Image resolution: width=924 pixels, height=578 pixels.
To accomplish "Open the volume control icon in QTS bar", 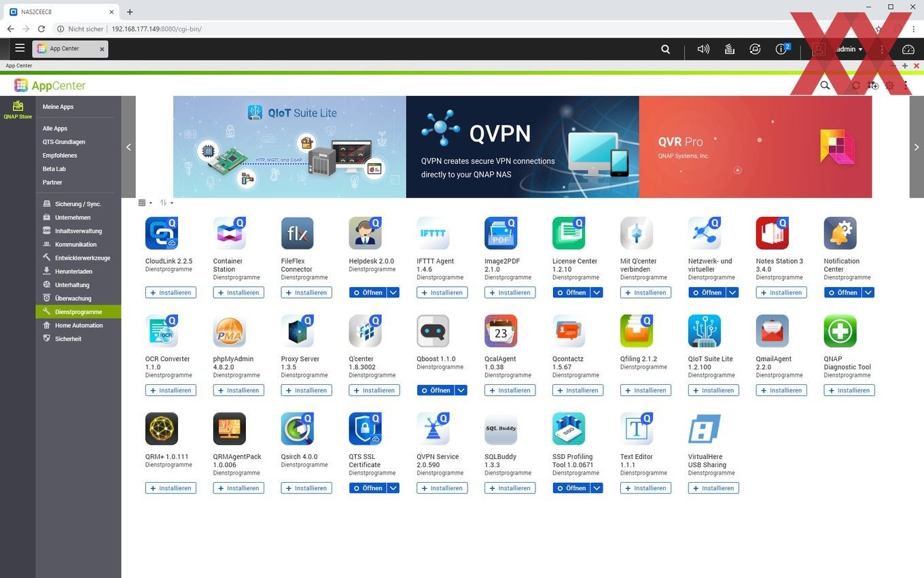I will tap(703, 49).
